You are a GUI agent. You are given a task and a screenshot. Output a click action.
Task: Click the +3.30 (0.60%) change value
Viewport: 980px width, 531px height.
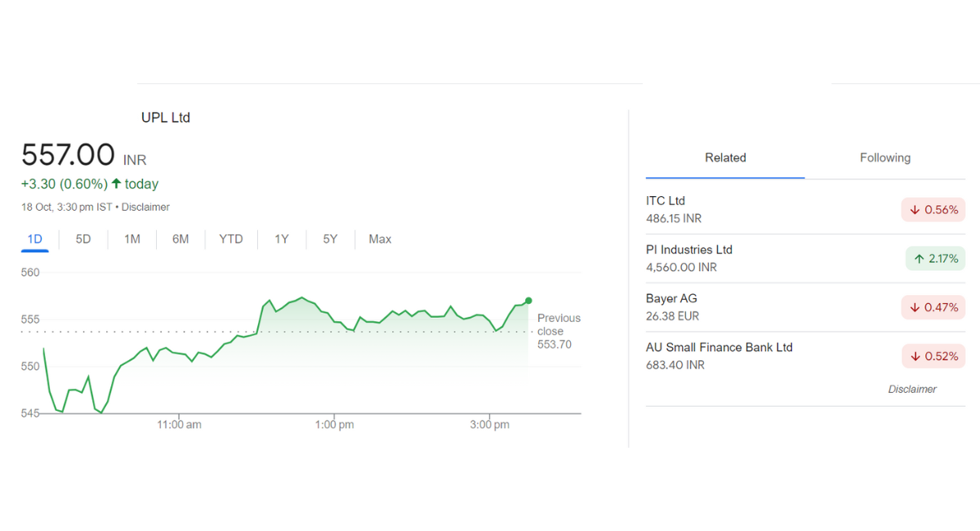[x=65, y=184]
